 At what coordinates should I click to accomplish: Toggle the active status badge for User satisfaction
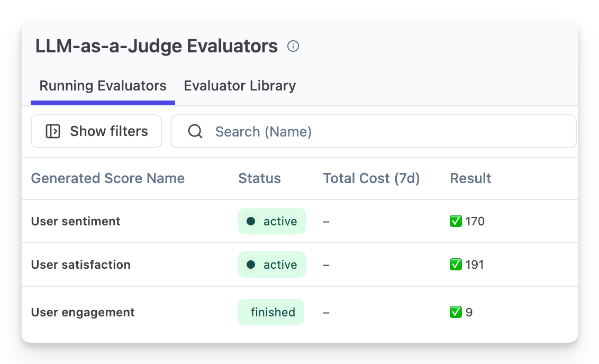[x=271, y=265]
